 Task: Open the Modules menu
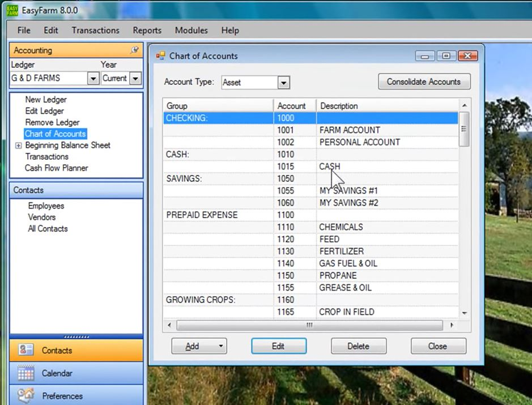point(191,30)
